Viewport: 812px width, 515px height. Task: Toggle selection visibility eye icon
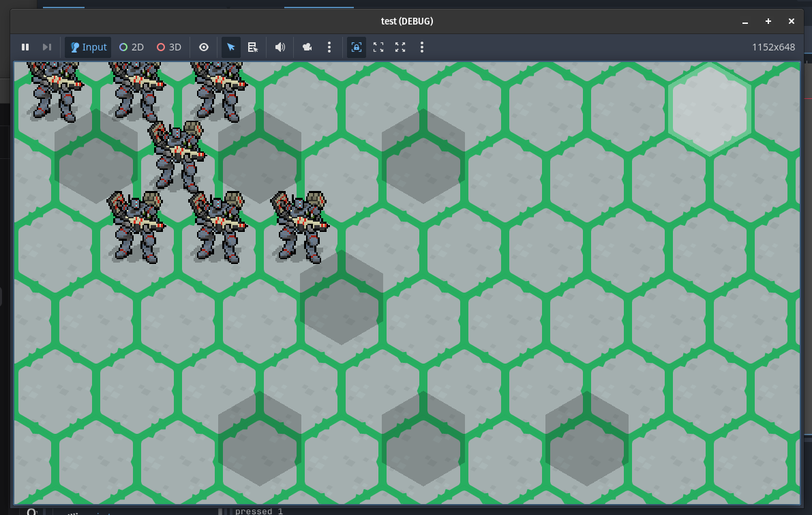[204, 47]
